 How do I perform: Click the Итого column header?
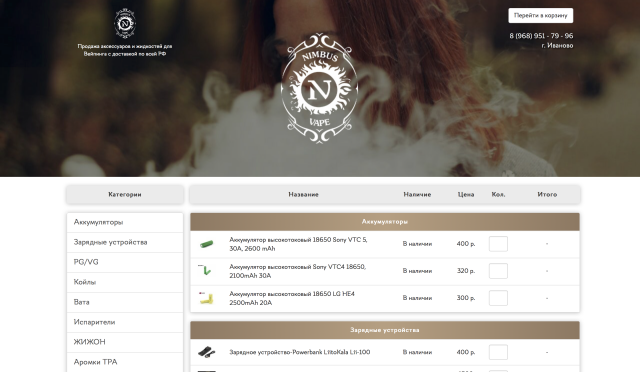coord(547,194)
